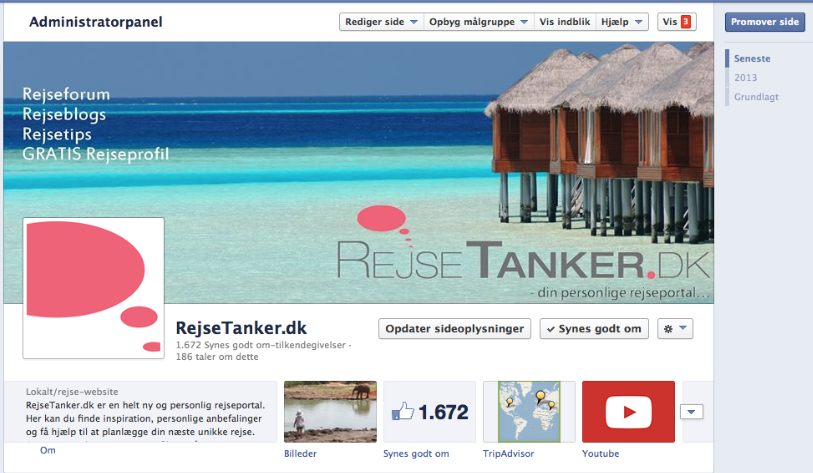Click the Youtube label link
Viewport: 813px width, 473px height.
tap(600, 453)
